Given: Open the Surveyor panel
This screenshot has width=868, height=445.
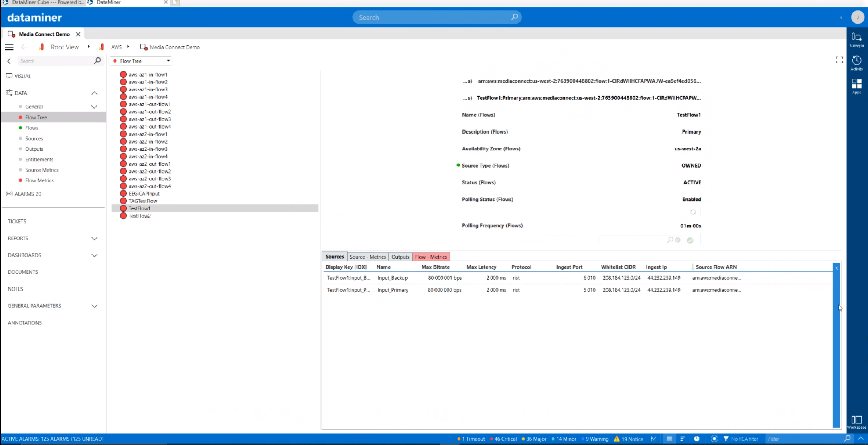Looking at the screenshot, I should 856,40.
